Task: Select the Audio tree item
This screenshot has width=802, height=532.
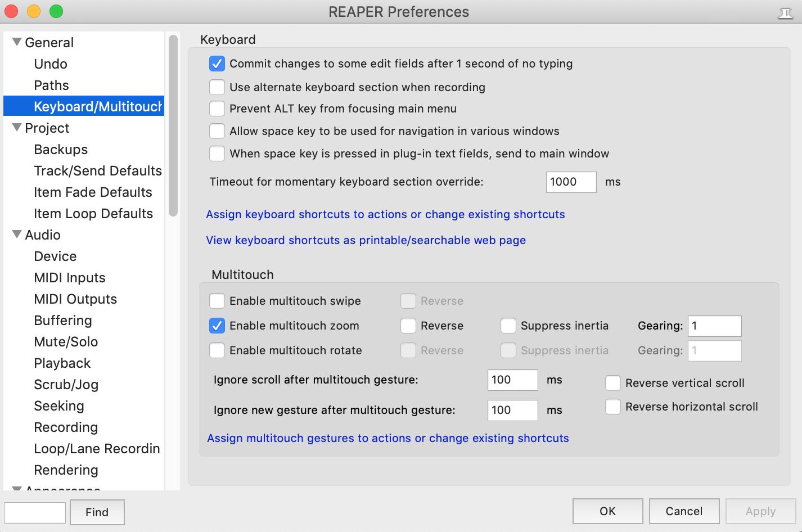Action: pos(43,235)
